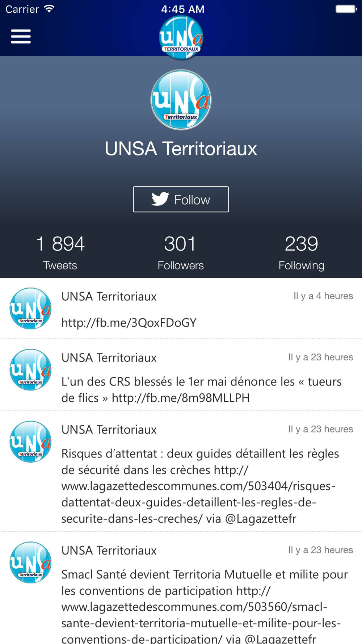Tap avatar of the CRS blessés tweet

[x=30, y=369]
